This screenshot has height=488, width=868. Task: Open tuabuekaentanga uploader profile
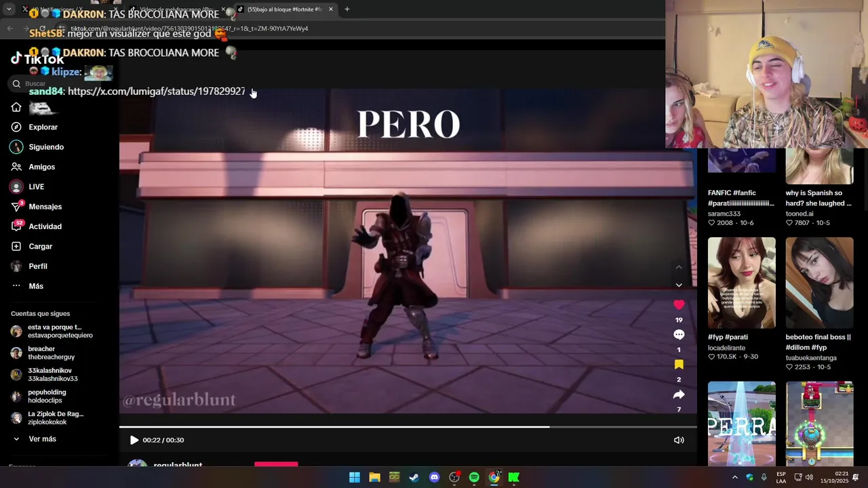(x=811, y=358)
